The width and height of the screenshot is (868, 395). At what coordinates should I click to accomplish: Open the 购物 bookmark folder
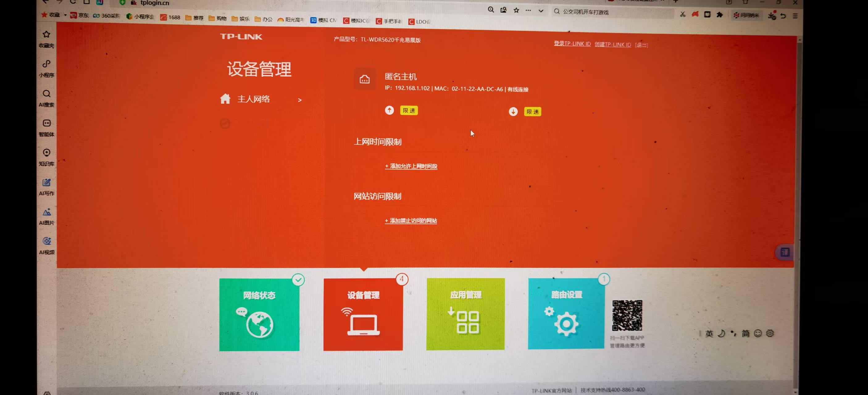point(218,18)
